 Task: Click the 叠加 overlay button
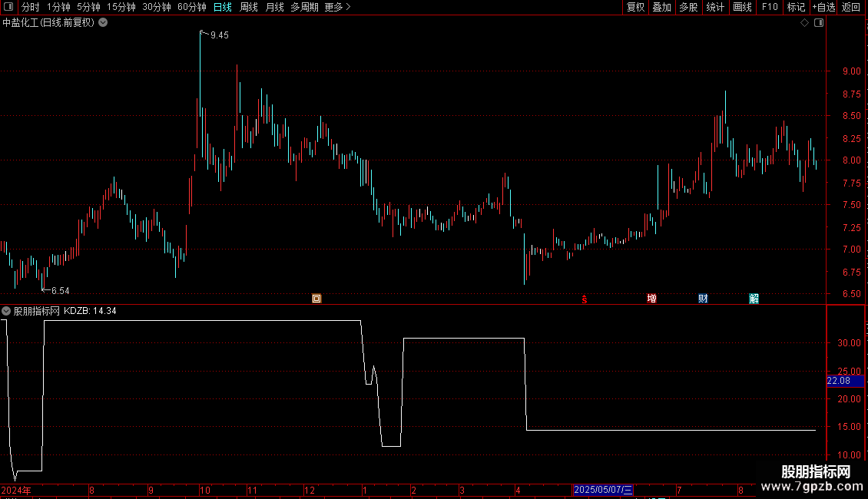tap(661, 7)
